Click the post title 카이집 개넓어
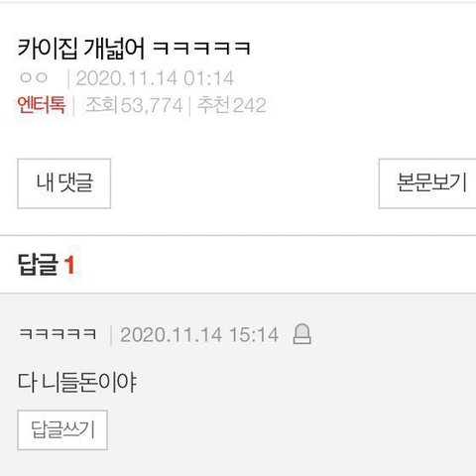The height and width of the screenshot is (476, 476). (x=81, y=49)
